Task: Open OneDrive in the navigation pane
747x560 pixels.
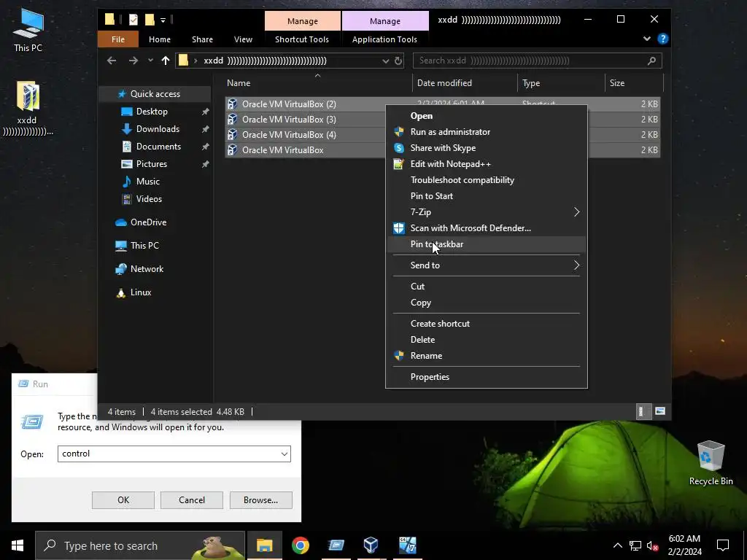Action: 148,222
